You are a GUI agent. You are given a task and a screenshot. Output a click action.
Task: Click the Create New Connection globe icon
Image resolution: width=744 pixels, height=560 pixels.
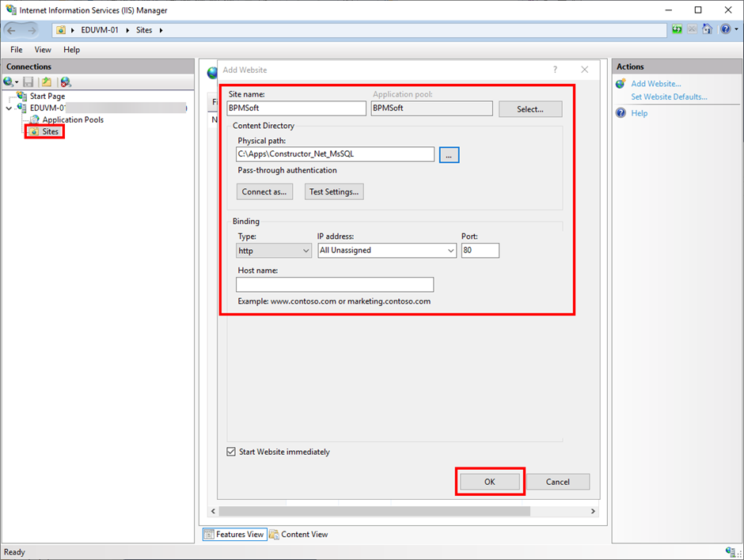click(8, 82)
